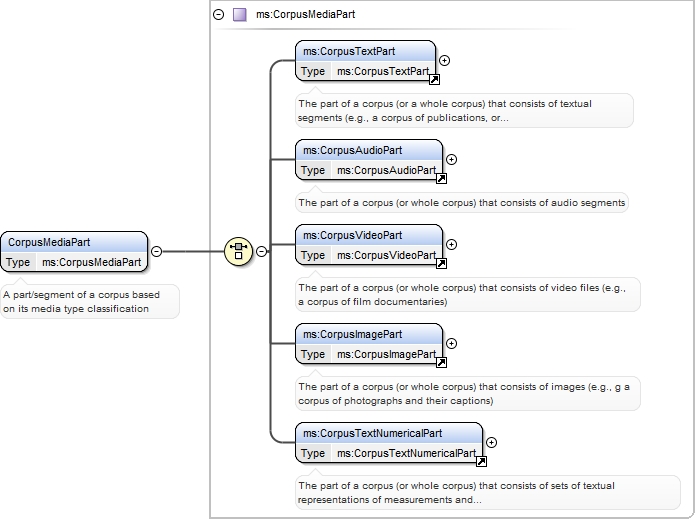Select the CorpusMediaPart root element box
Viewport: 696px width, 520px height.
click(74, 252)
